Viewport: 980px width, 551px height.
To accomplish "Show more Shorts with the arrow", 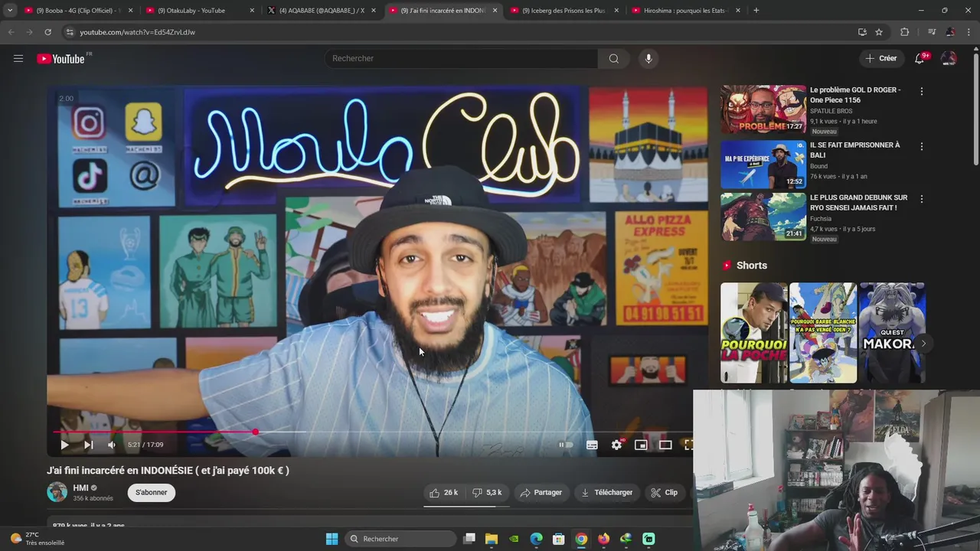I will tap(923, 344).
